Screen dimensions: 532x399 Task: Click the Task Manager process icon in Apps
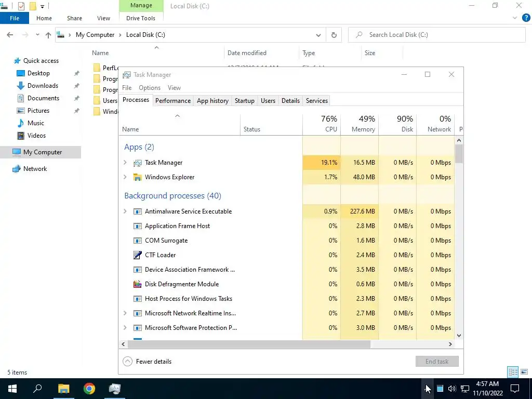coord(137,163)
